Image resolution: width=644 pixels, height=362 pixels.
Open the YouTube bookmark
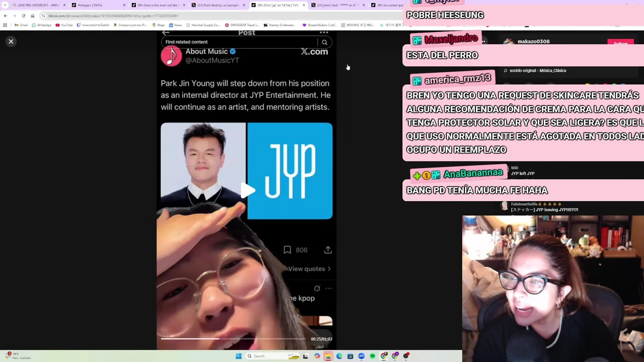(64, 25)
